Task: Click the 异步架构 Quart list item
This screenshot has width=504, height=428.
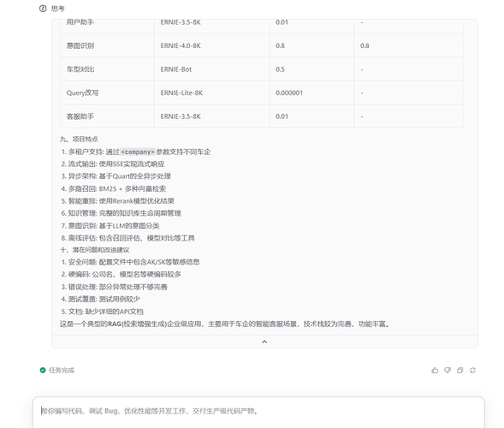Action: pos(116,176)
